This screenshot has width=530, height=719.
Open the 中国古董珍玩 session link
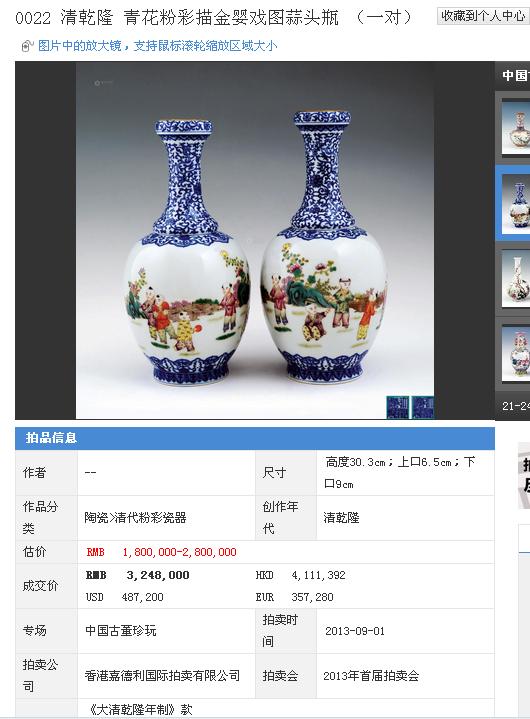tap(121, 631)
